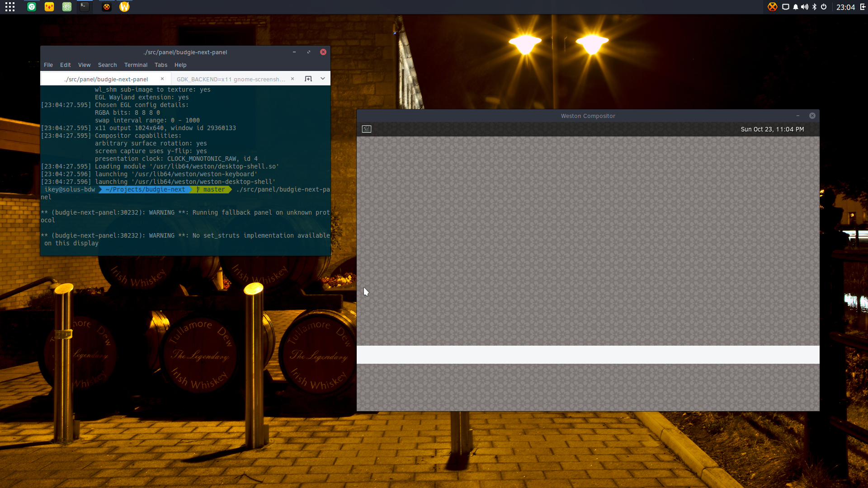
Task: Click the Weston terminal launcher icon
Action: click(367, 129)
